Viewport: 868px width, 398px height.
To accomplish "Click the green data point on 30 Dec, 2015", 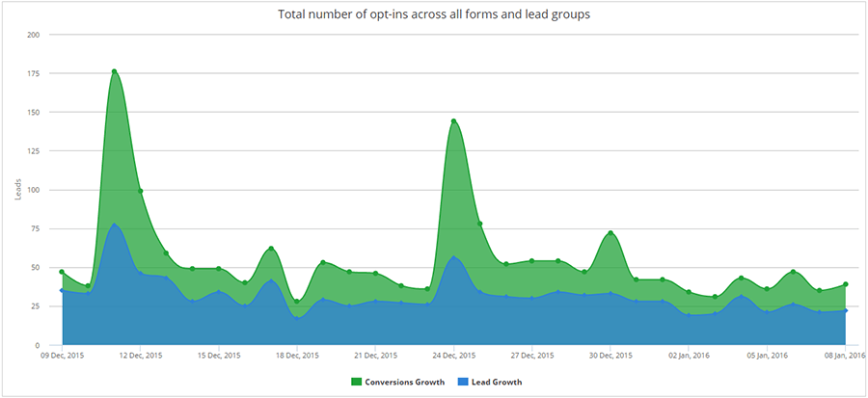I will click(x=610, y=232).
